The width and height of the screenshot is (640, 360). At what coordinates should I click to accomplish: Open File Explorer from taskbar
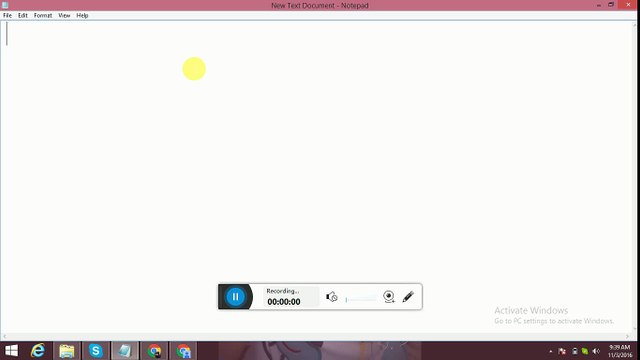click(x=67, y=351)
